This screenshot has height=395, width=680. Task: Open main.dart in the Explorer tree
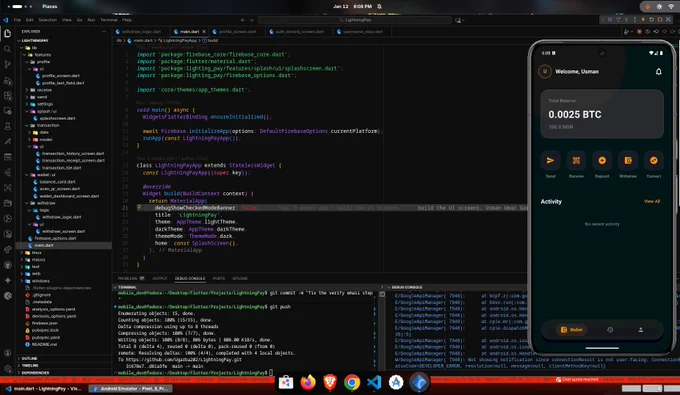(64, 245)
